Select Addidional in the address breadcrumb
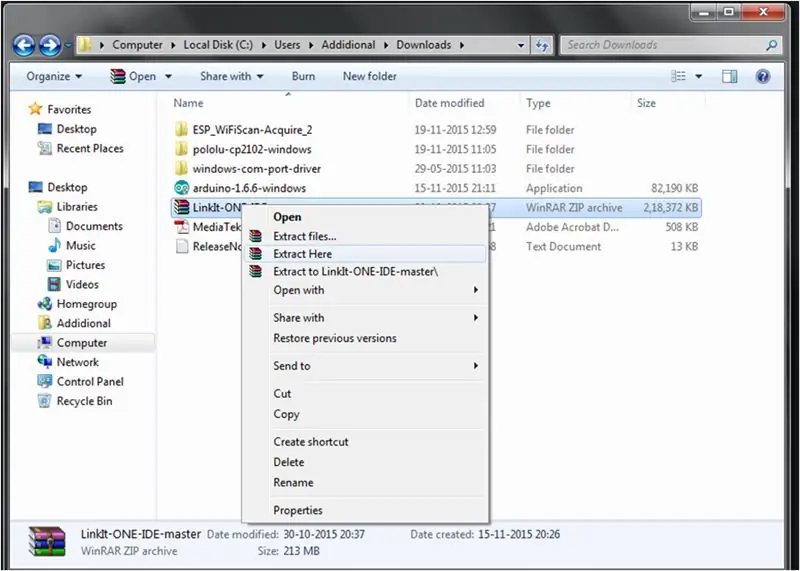 pyautogui.click(x=348, y=45)
